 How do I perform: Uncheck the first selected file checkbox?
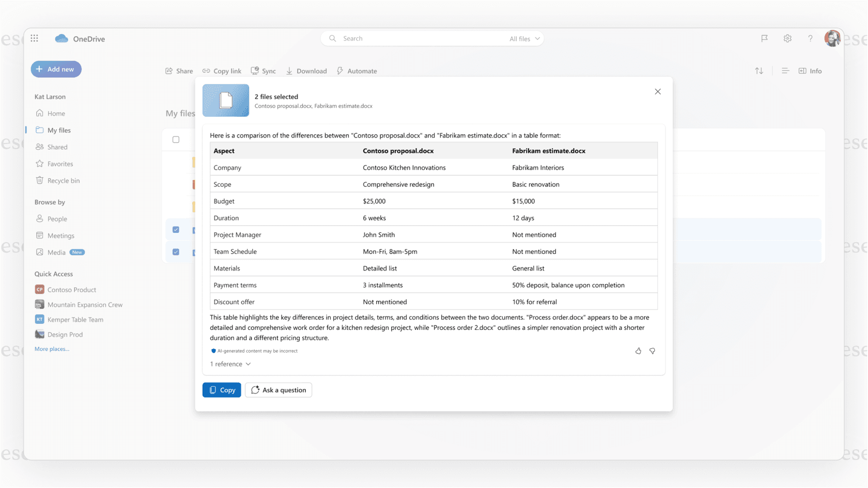(x=176, y=229)
